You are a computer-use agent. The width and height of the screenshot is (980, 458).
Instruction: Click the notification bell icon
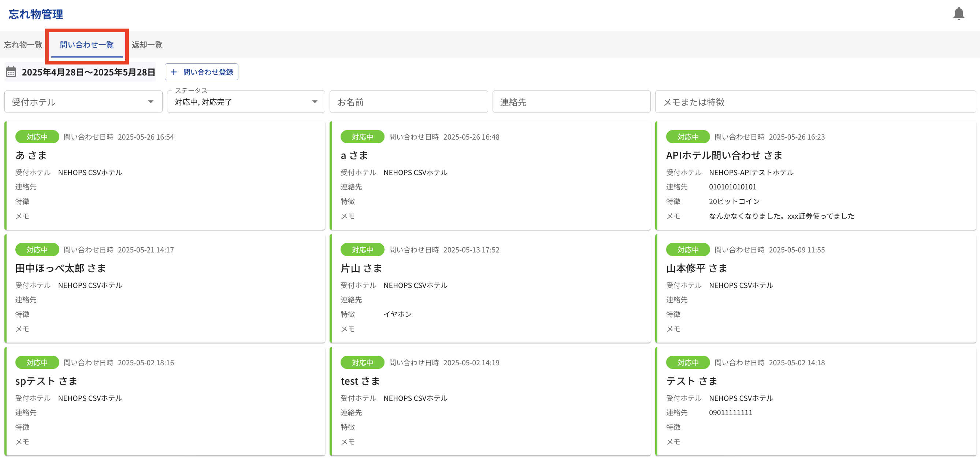pyautogui.click(x=958, y=14)
